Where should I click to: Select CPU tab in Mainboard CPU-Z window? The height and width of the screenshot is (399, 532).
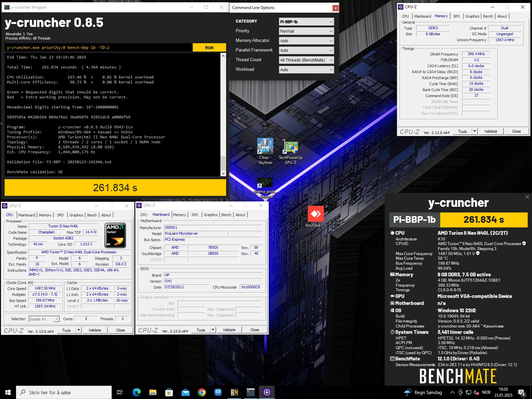click(x=144, y=215)
